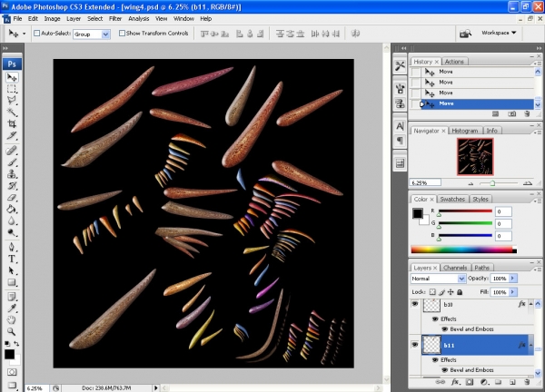Create new snapshot in History panel
Screen dimensions: 545x392
point(512,114)
